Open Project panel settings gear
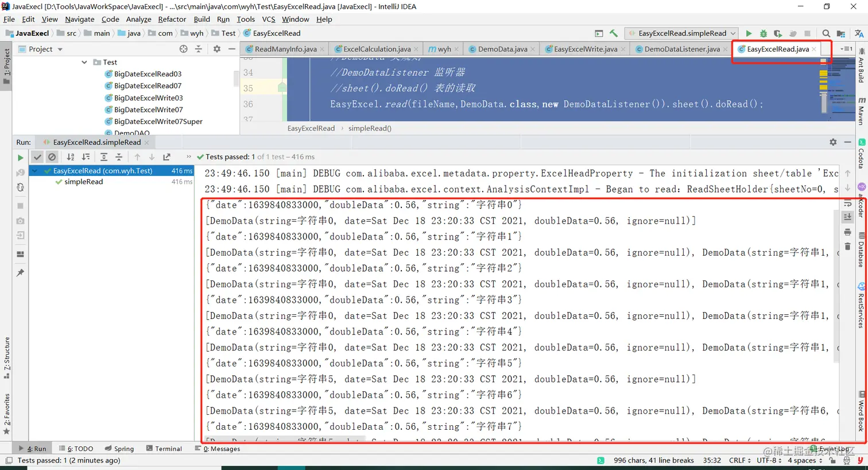Viewport: 868px width, 470px height. pyautogui.click(x=217, y=49)
